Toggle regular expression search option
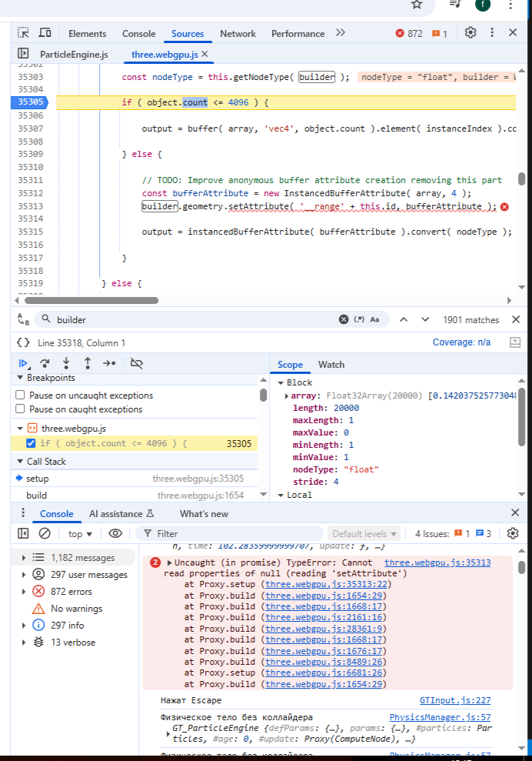Image resolution: width=532 pixels, height=761 pixels. tap(359, 319)
